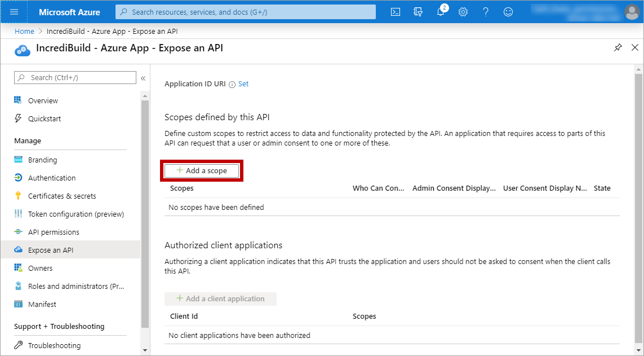This screenshot has height=356, width=644.
Task: Click the Add a client application button
Action: tap(220, 299)
